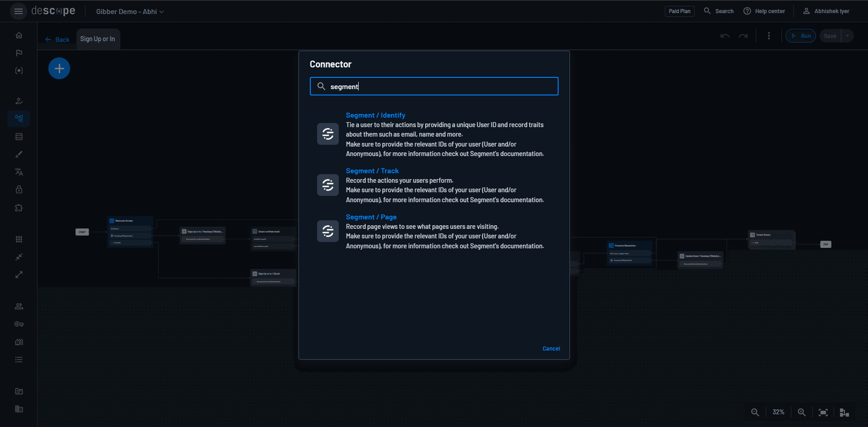
Task: Click the card icon near sidebar bottom
Action: pos(19,391)
